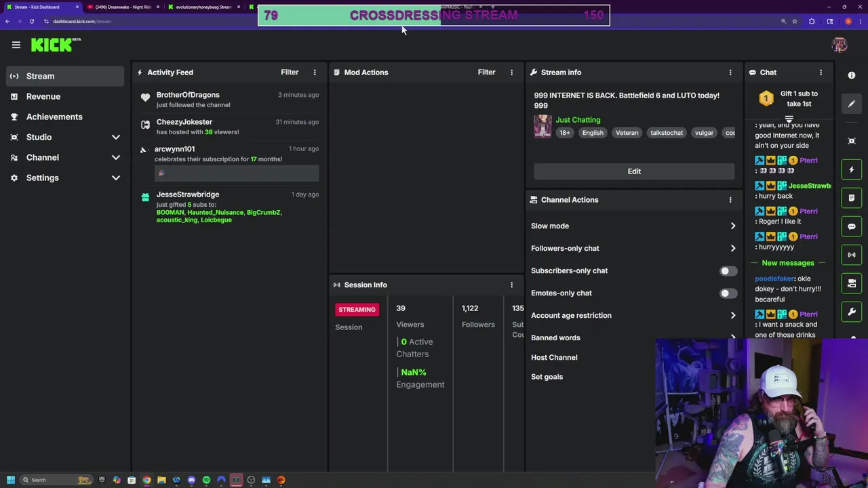Click CheezyJokester host entry
868x488 pixels.
[x=229, y=127]
